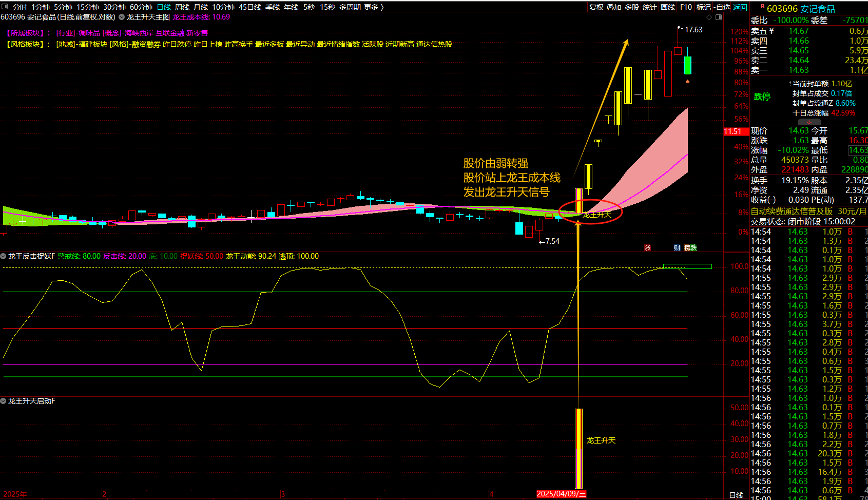Click the 日线 label at bottom right

coord(736,495)
